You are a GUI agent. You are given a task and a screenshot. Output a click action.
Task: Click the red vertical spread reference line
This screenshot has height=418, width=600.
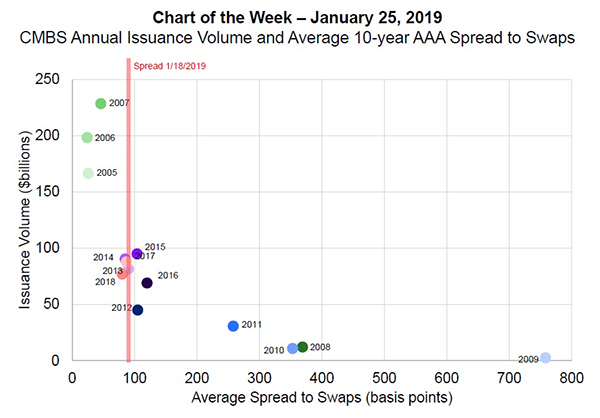(128, 200)
